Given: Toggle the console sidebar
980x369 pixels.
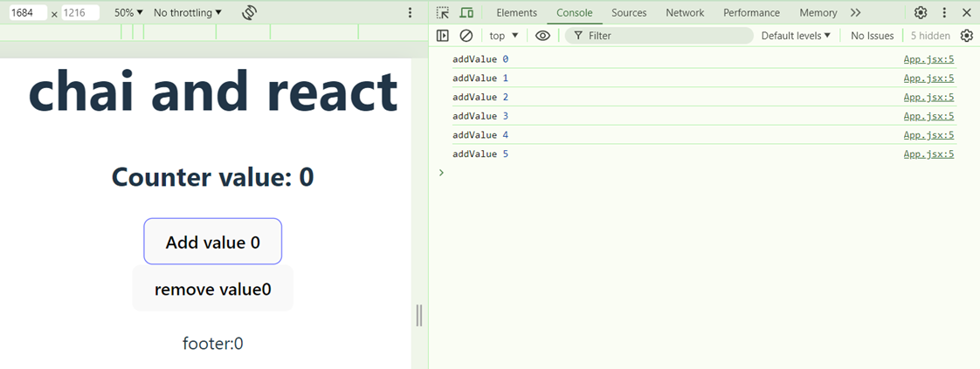Looking at the screenshot, I should tap(443, 36).
